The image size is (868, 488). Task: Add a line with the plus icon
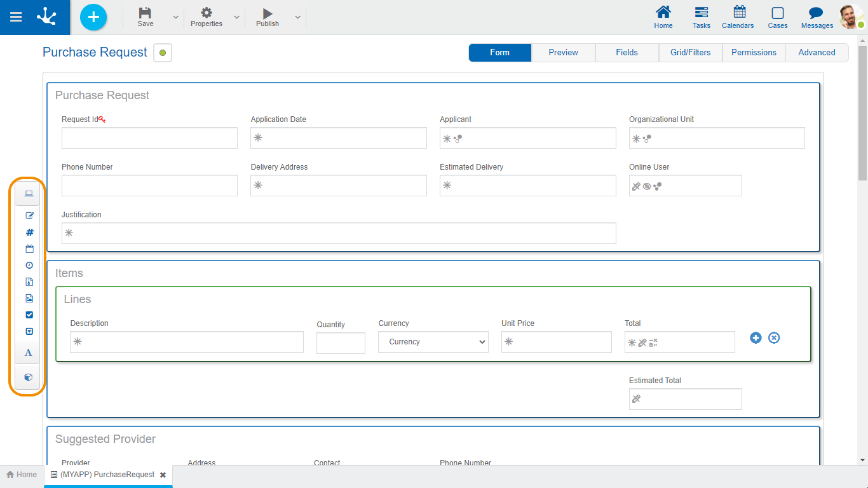756,338
